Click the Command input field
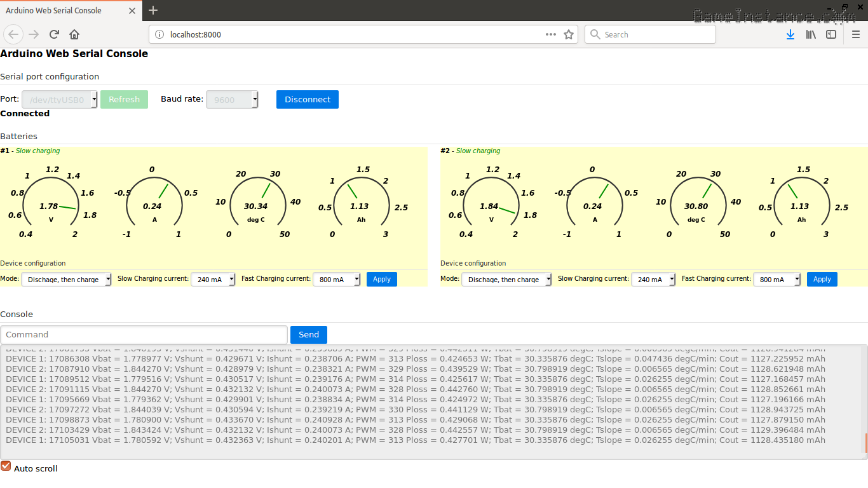 pos(144,335)
